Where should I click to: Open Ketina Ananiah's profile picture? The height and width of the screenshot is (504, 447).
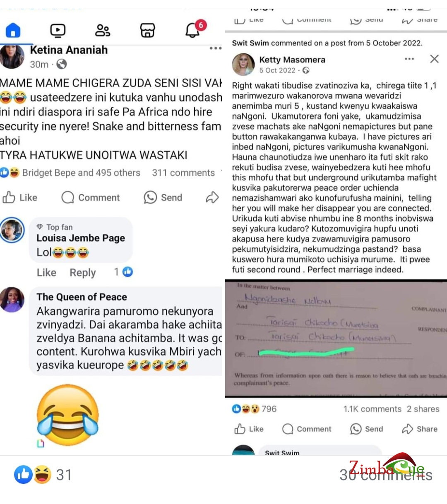(x=12, y=56)
